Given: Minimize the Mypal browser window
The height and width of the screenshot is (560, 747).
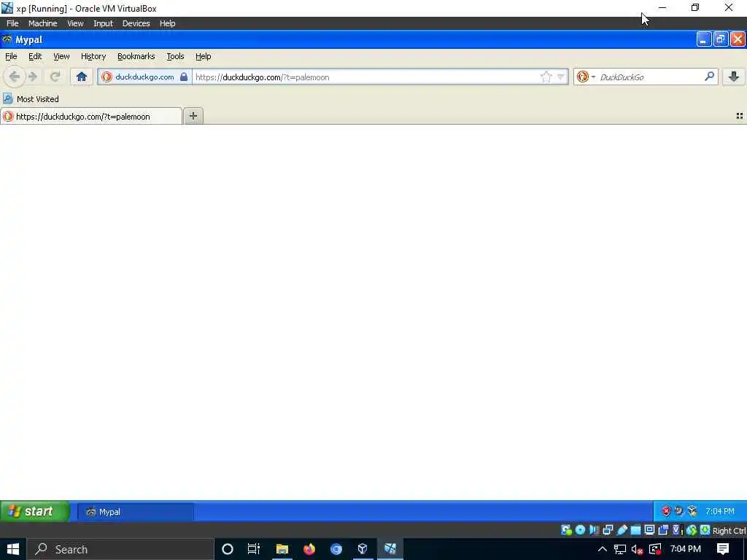Looking at the screenshot, I should pos(704,39).
